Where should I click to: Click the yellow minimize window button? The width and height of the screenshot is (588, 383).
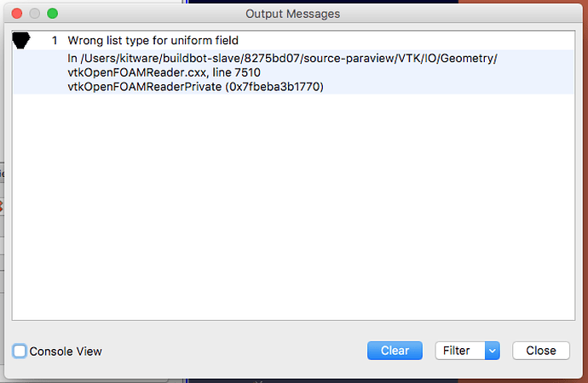[36, 14]
